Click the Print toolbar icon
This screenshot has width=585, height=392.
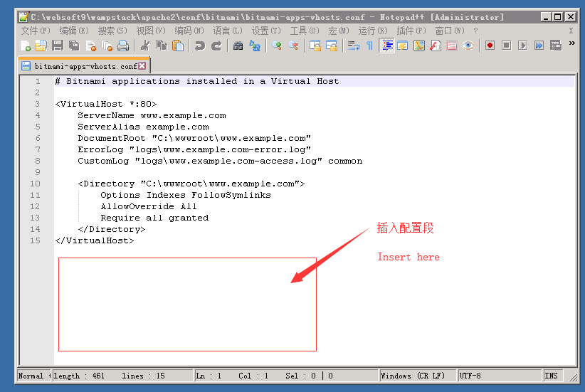[123, 46]
